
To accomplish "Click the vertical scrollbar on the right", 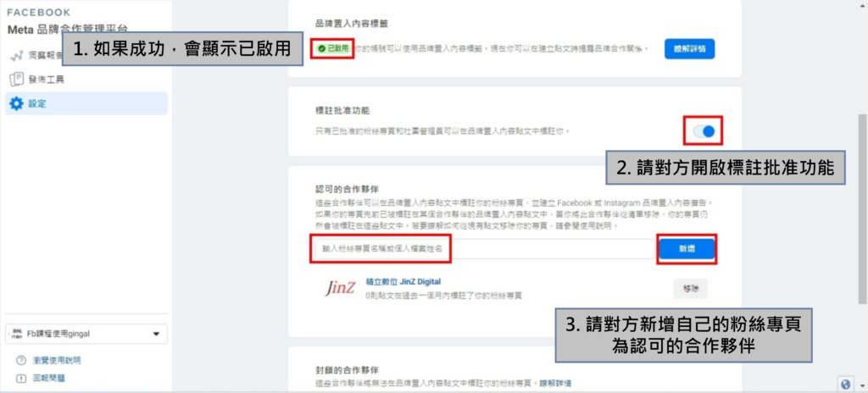I will [x=862, y=208].
